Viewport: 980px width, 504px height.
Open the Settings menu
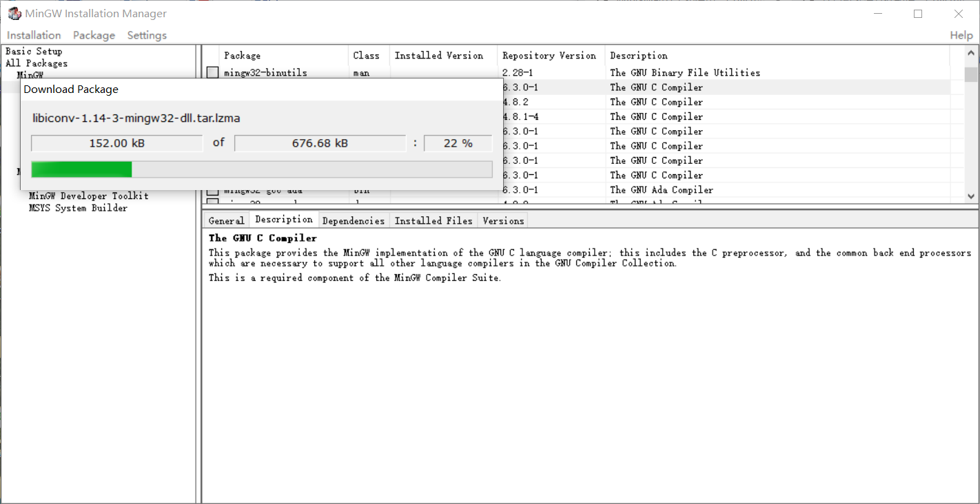[x=147, y=35]
